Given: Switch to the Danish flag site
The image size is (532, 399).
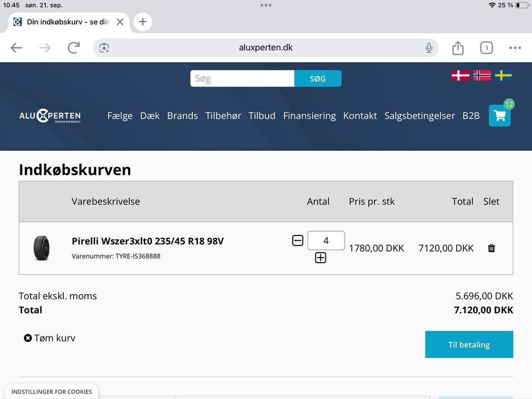Looking at the screenshot, I should 461,75.
